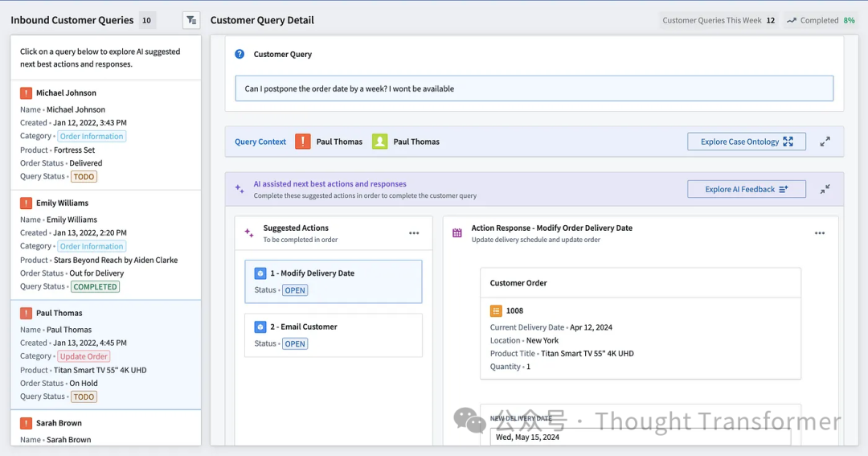Expand the Query Context panel with arrows icon
The width and height of the screenshot is (868, 456).
pyautogui.click(x=825, y=142)
